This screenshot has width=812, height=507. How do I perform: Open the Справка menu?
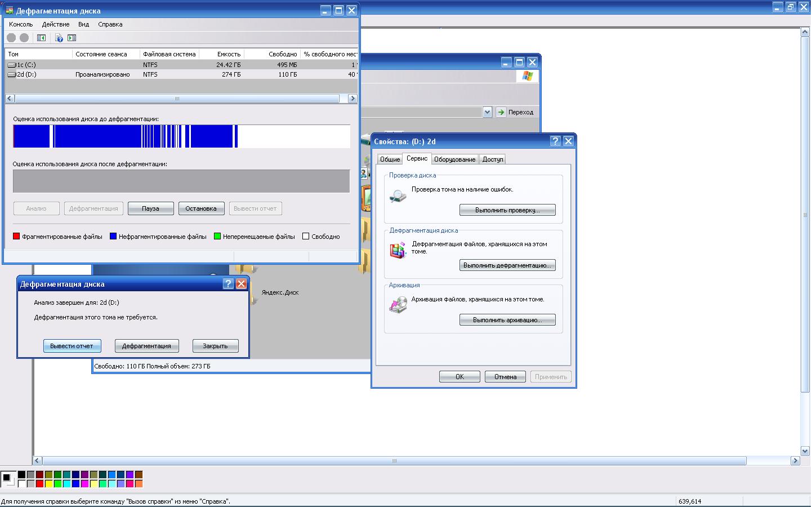click(x=110, y=24)
